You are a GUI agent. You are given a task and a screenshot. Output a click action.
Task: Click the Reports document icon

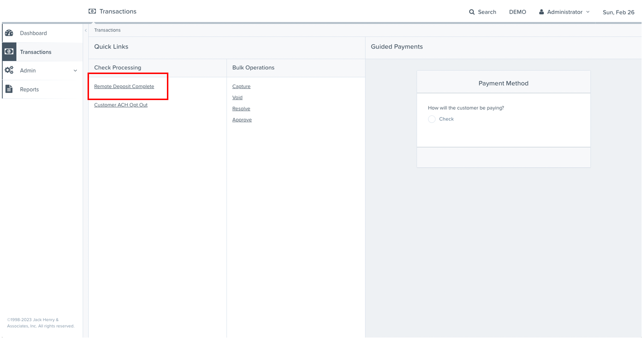tap(9, 89)
